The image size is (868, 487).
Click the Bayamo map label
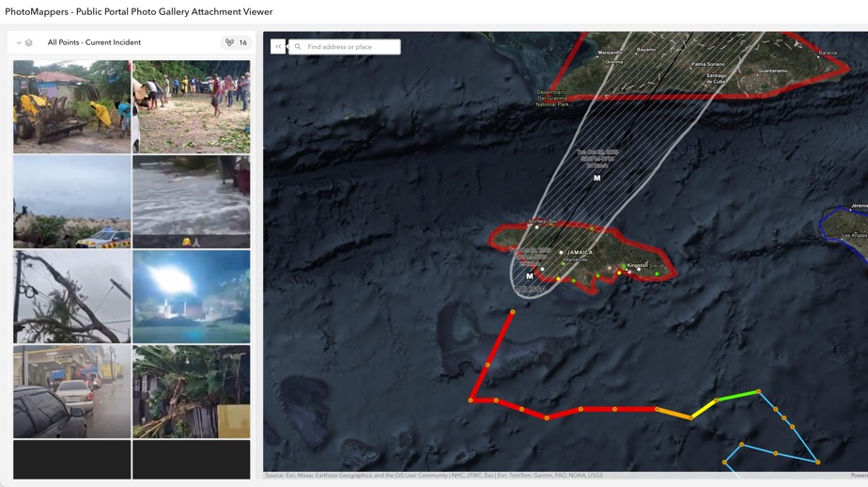coord(646,50)
